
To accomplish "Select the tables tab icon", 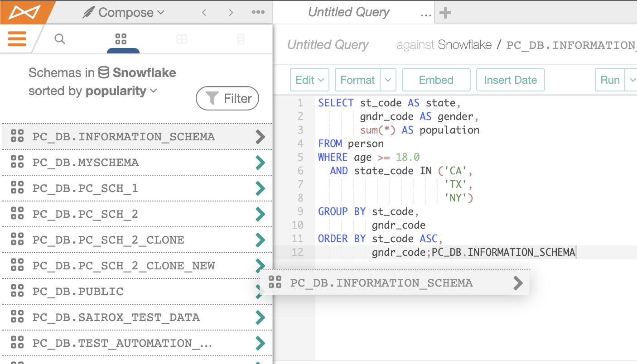I will click(182, 39).
